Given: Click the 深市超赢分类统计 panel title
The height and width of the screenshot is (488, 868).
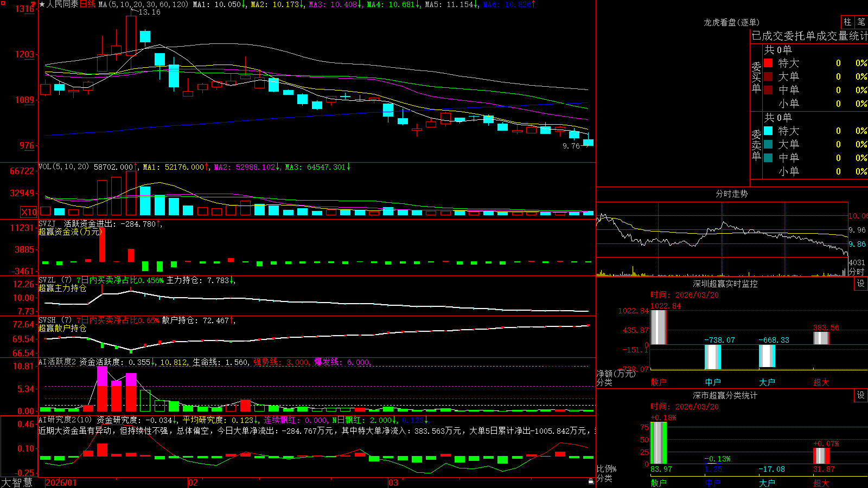Looking at the screenshot, I should tap(725, 395).
